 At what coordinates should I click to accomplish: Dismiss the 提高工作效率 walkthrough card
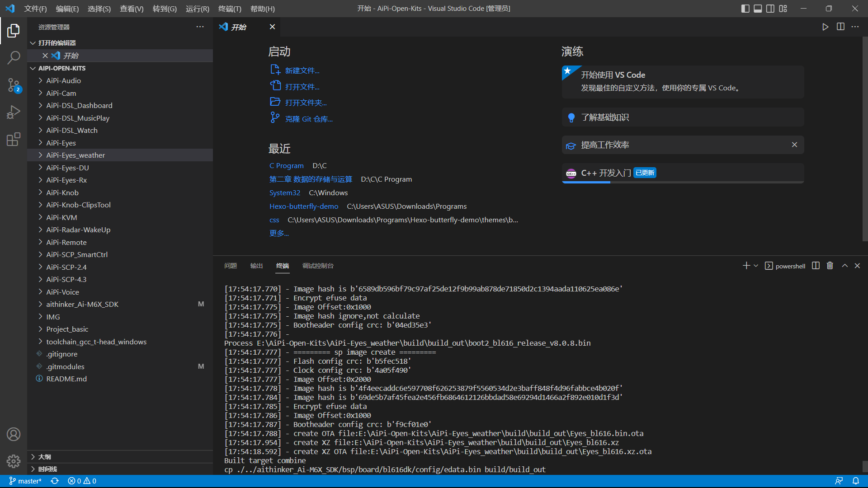coord(794,145)
